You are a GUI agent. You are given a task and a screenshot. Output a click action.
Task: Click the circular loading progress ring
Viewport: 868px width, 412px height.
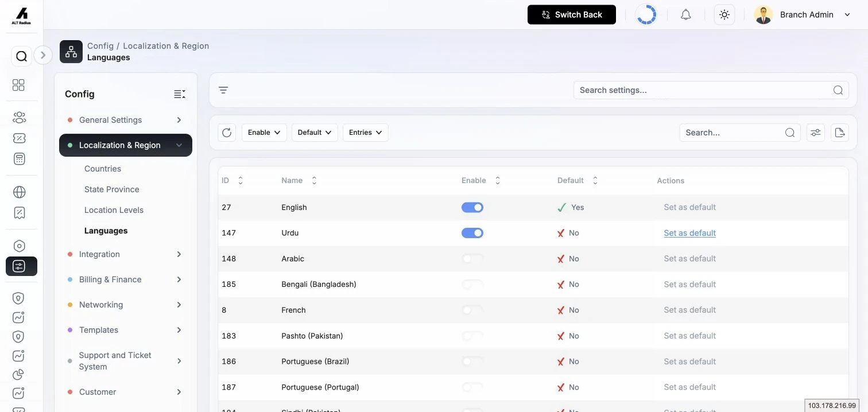pos(646,15)
